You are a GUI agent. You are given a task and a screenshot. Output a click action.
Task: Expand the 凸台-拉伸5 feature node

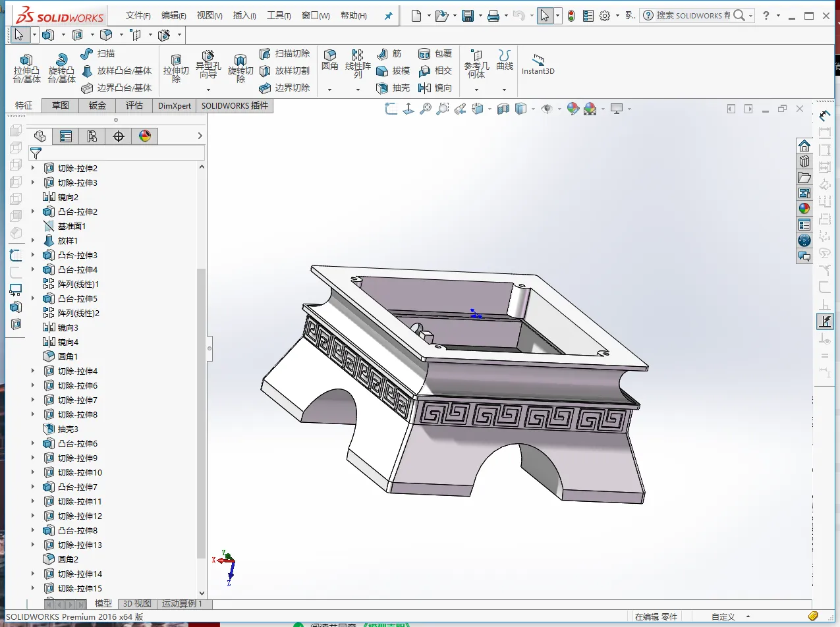(x=33, y=298)
